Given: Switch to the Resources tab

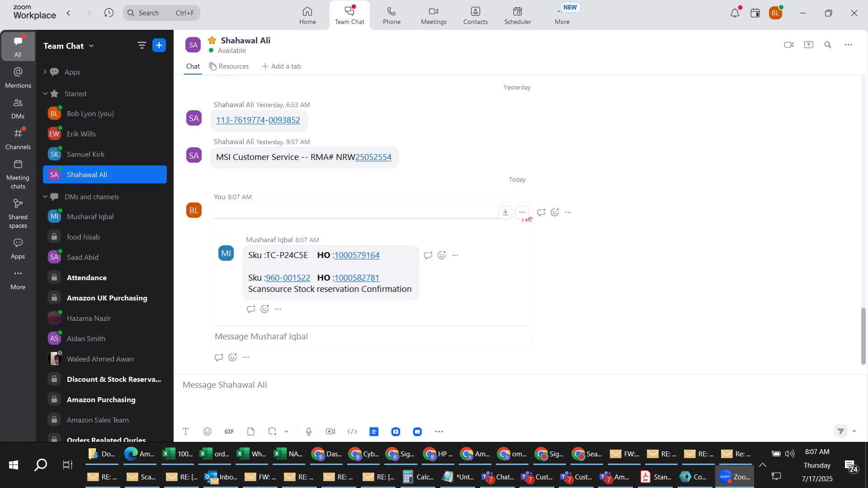Looking at the screenshot, I should click(x=229, y=66).
